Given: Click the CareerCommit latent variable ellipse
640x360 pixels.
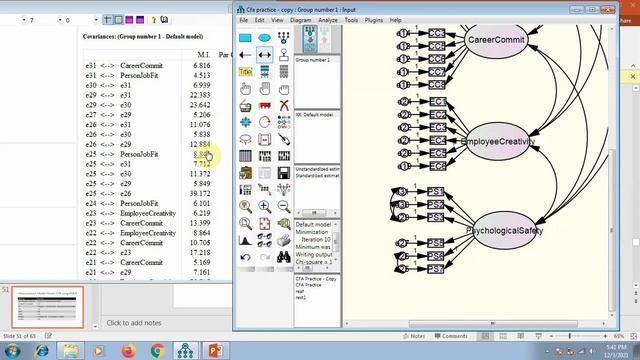Looking at the screenshot, I should [496, 40].
